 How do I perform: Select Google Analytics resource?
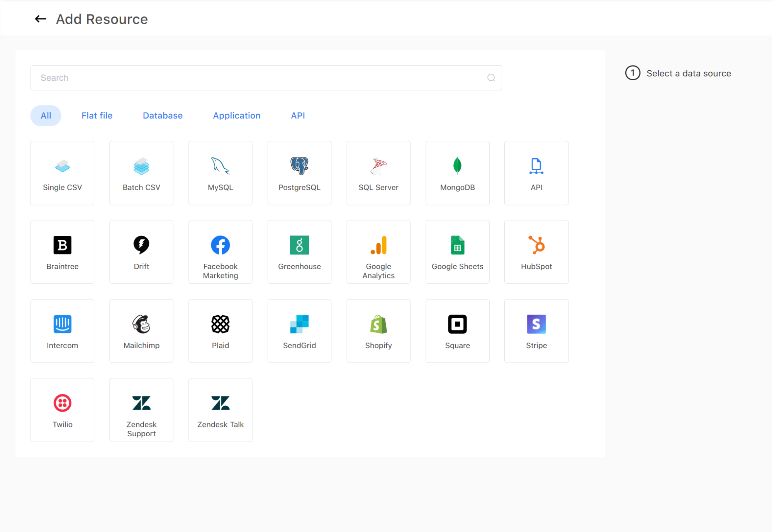click(378, 252)
